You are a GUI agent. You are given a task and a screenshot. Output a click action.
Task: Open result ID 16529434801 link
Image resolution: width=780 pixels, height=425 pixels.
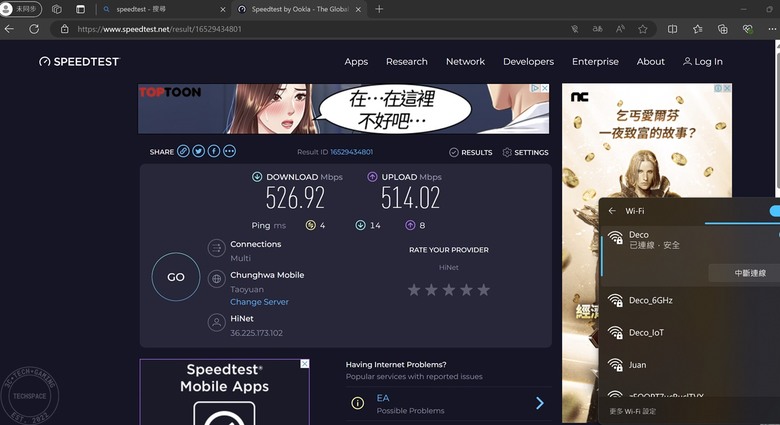pyautogui.click(x=352, y=152)
